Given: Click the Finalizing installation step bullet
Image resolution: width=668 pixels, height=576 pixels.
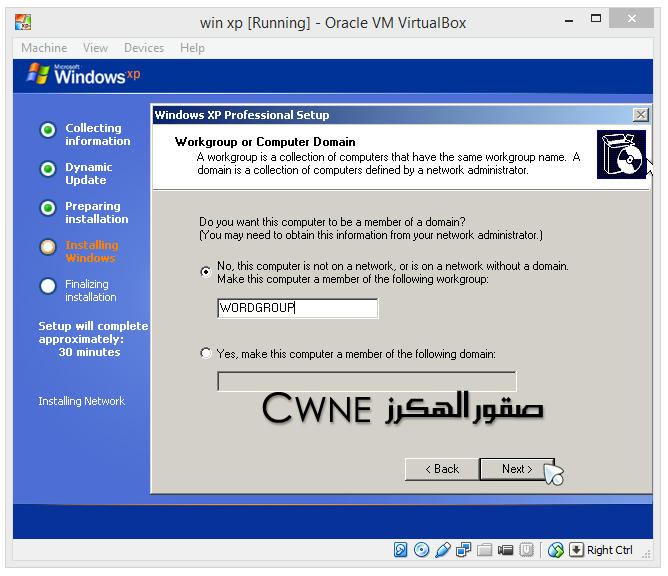Looking at the screenshot, I should click(48, 286).
